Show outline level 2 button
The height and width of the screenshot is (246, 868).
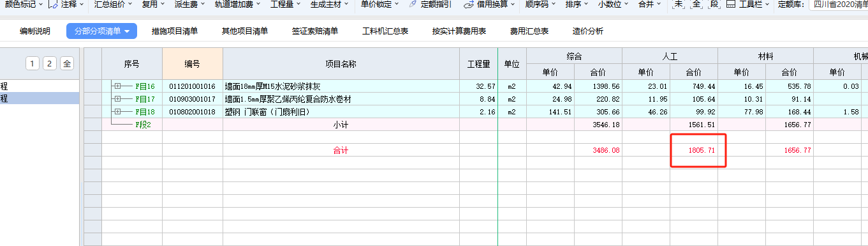50,63
